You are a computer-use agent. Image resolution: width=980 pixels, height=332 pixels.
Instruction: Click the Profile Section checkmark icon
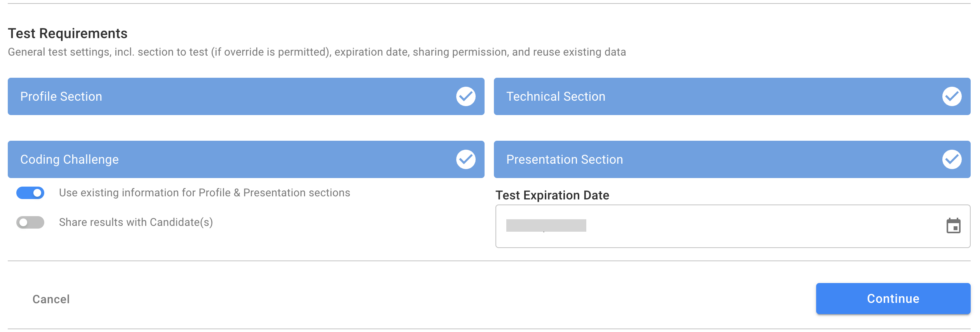466,96
